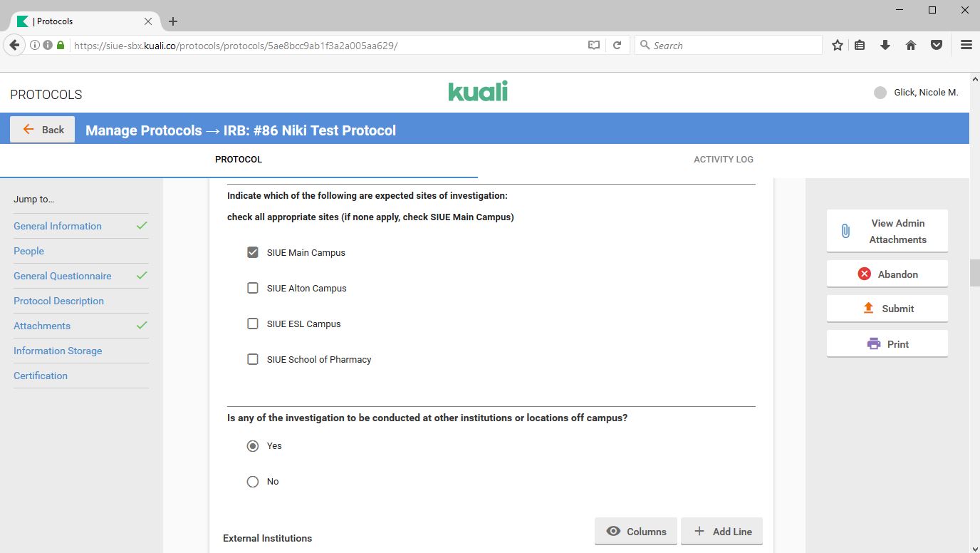Click the paperclip View Admin Attachments icon
The width and height of the screenshot is (980, 553).
845,231
